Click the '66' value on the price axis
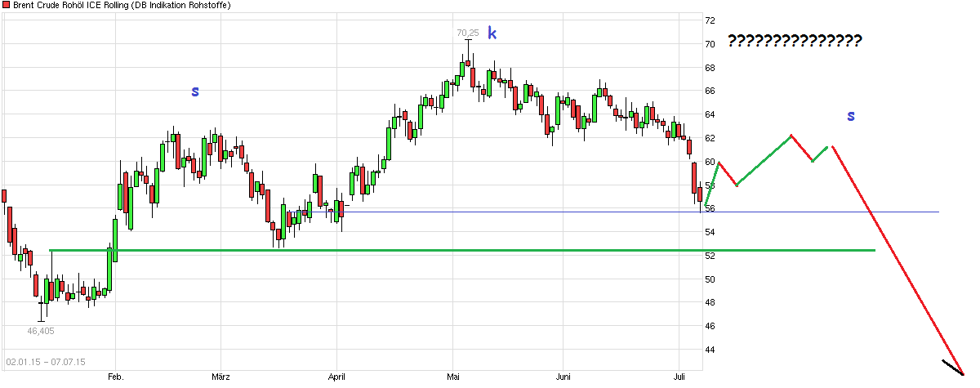This screenshot has width=980, height=388. point(710,91)
